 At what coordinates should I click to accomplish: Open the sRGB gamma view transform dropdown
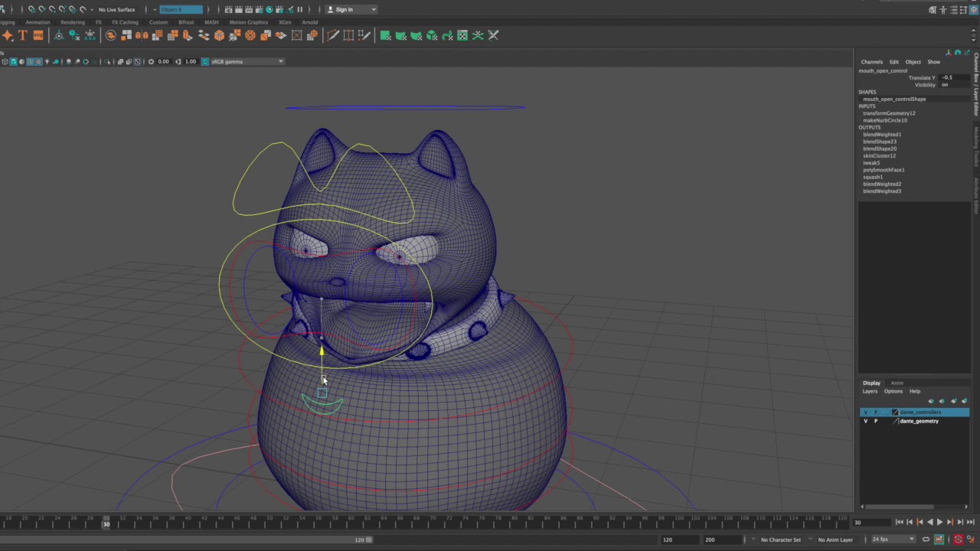pos(247,61)
